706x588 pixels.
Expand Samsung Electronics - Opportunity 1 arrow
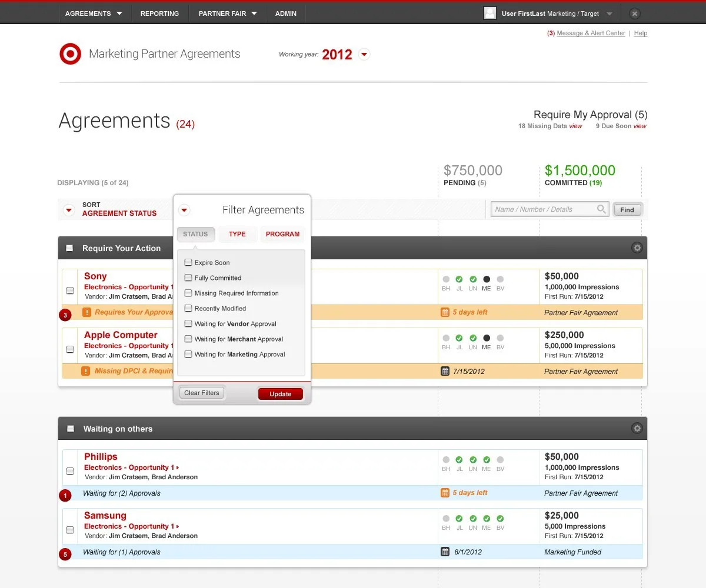click(x=178, y=526)
